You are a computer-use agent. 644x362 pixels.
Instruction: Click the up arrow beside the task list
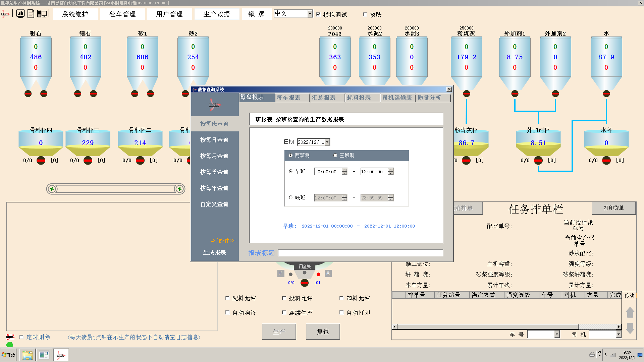pos(630,312)
